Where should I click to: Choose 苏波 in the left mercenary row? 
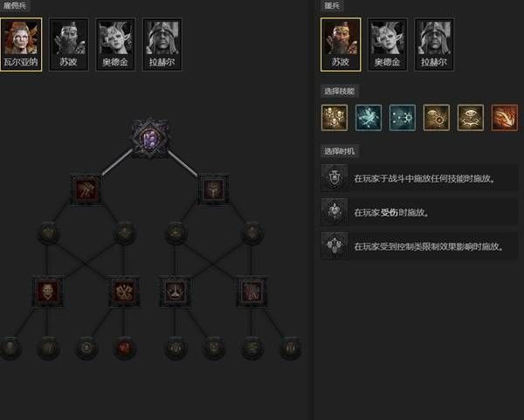[x=69, y=45]
